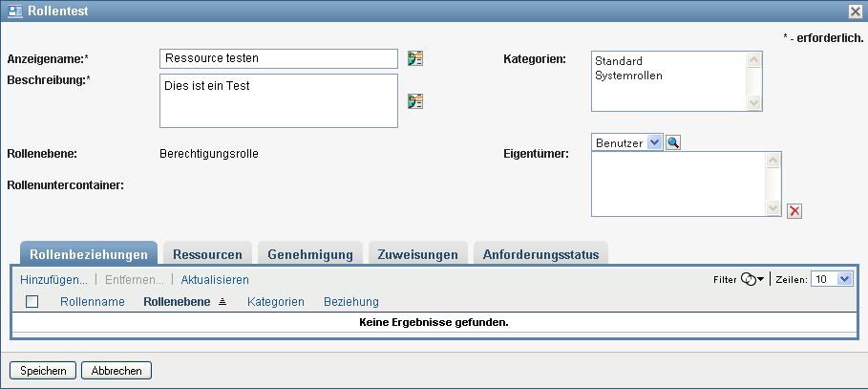Switch to the Ressourcen tab
Image resolution: width=868 pixels, height=389 pixels.
pyautogui.click(x=207, y=254)
